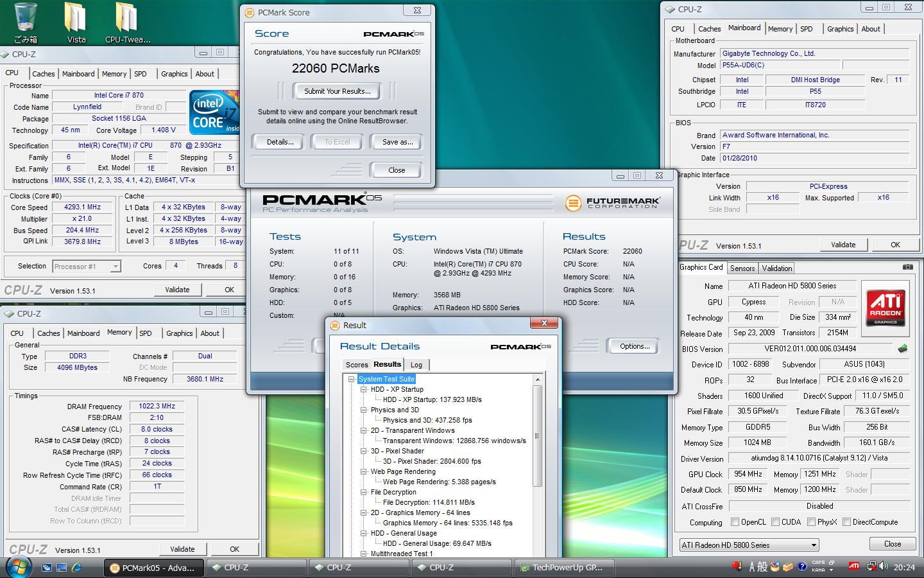The height and width of the screenshot is (578, 924).
Task: Click the GPU-Z camera screenshot icon
Action: tap(907, 267)
